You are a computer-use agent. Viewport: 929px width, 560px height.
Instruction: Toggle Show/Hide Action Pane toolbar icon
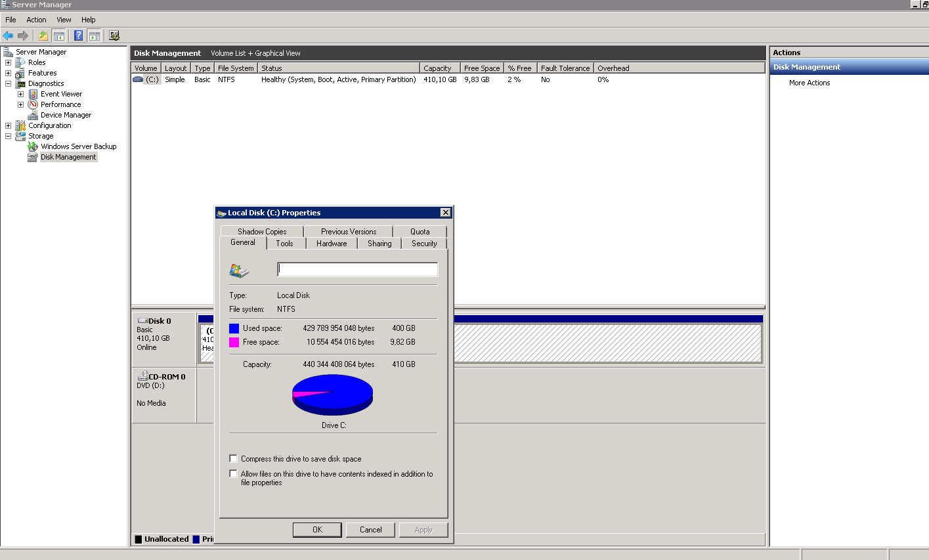tap(94, 36)
